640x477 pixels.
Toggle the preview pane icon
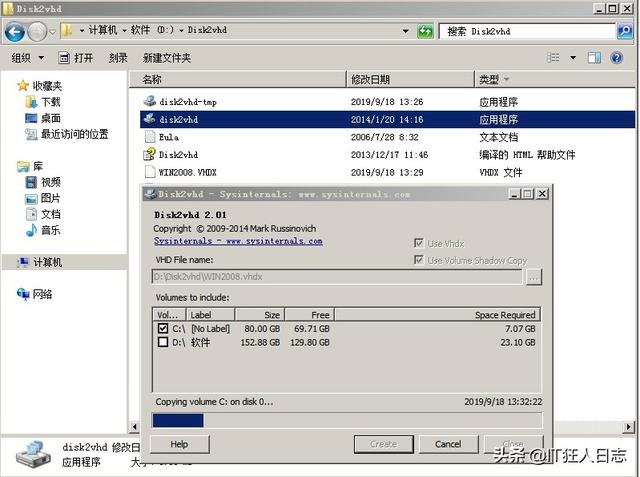pyautogui.click(x=594, y=58)
